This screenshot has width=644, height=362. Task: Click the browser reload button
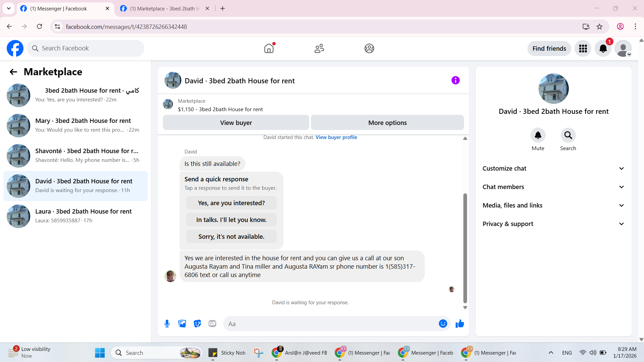39,27
